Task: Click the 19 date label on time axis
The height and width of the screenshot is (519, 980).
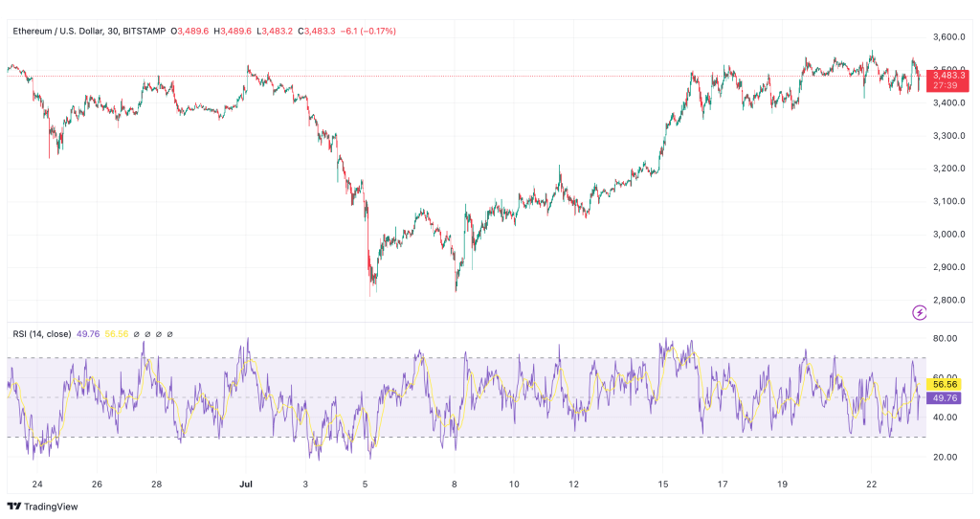Action: tap(783, 484)
